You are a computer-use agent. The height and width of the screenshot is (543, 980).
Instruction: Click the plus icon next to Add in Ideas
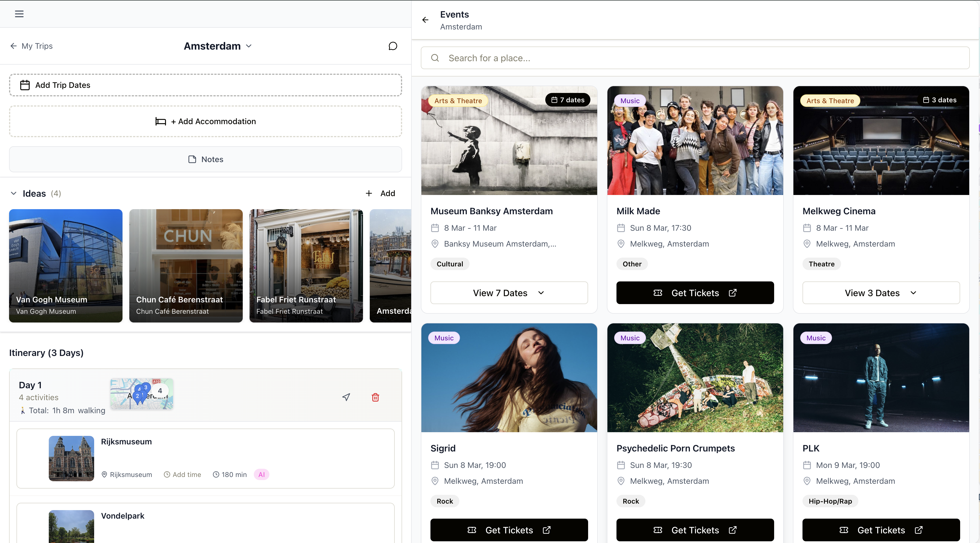click(x=368, y=193)
